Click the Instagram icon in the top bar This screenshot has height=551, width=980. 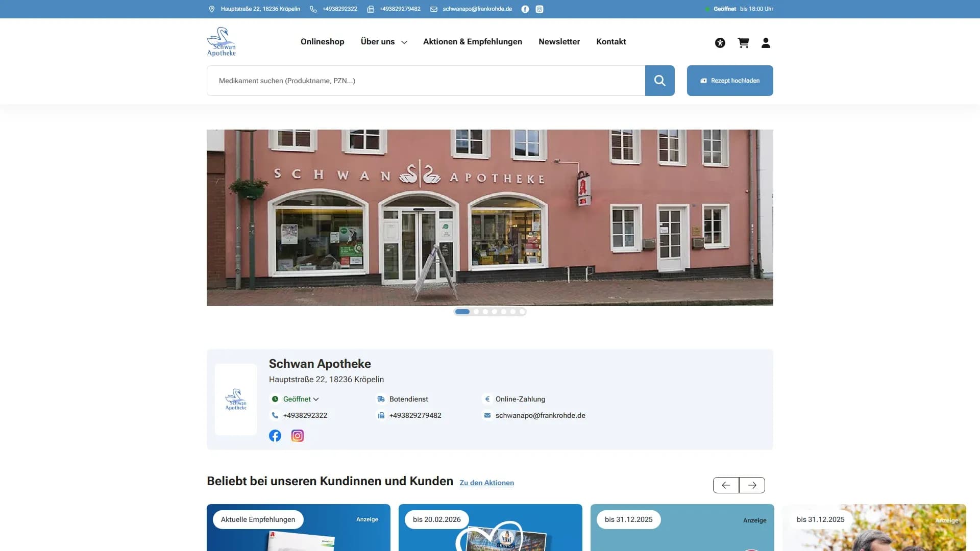540,9
